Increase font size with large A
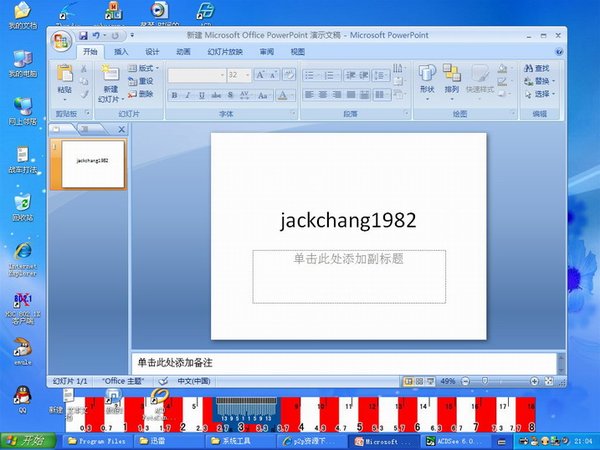Image resolution: width=600 pixels, height=450 pixels. click(260, 75)
